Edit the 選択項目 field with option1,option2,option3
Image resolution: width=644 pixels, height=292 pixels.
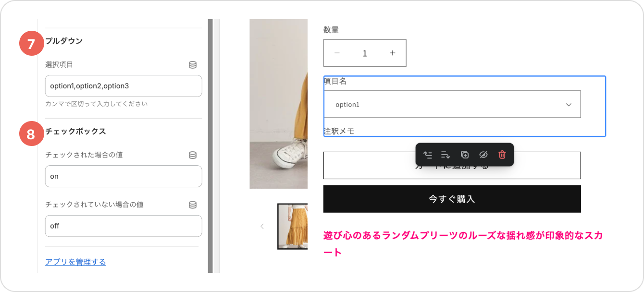124,86
